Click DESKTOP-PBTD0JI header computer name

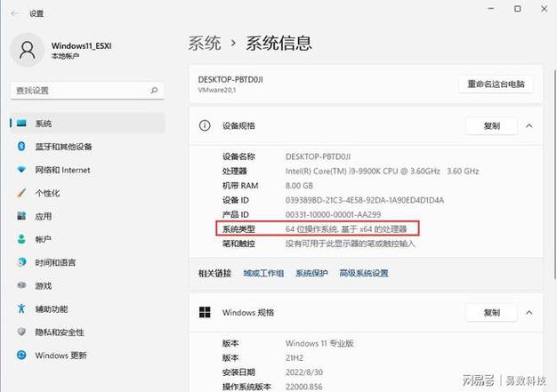pos(230,79)
